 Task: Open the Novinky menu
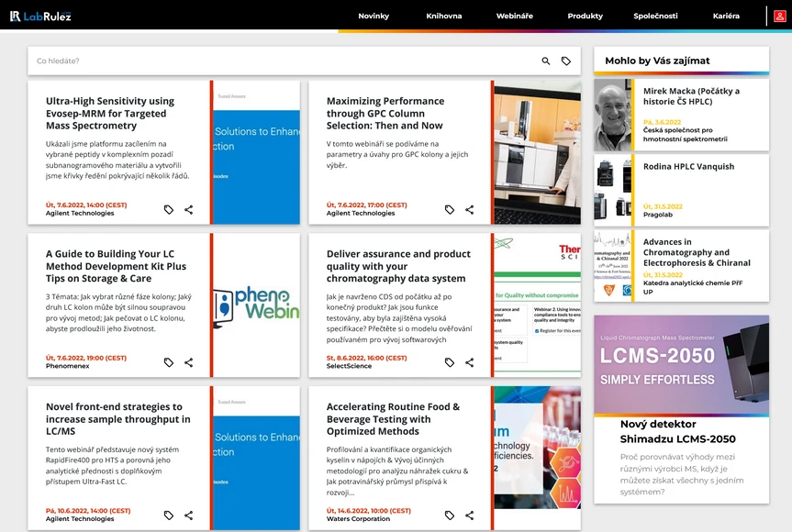pos(374,17)
